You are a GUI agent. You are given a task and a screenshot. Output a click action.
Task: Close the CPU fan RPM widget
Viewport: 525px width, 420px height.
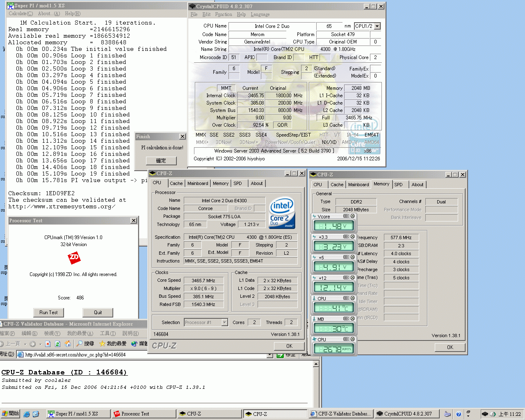[352, 339]
